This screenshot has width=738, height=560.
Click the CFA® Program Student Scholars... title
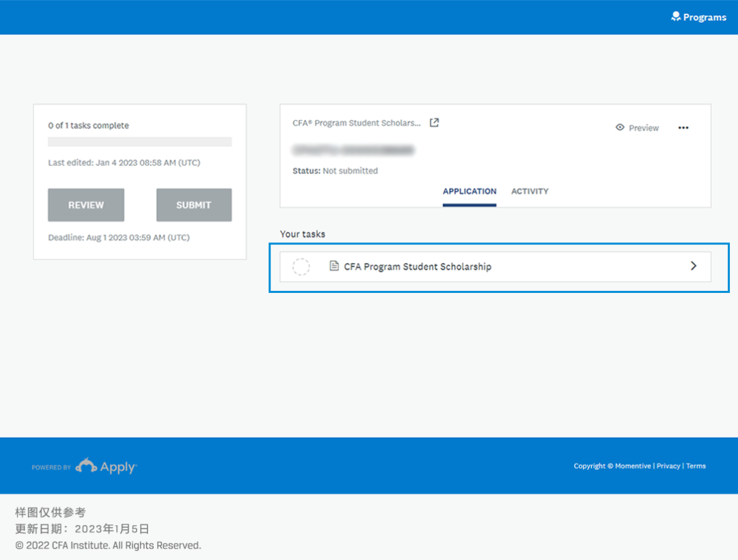click(357, 123)
